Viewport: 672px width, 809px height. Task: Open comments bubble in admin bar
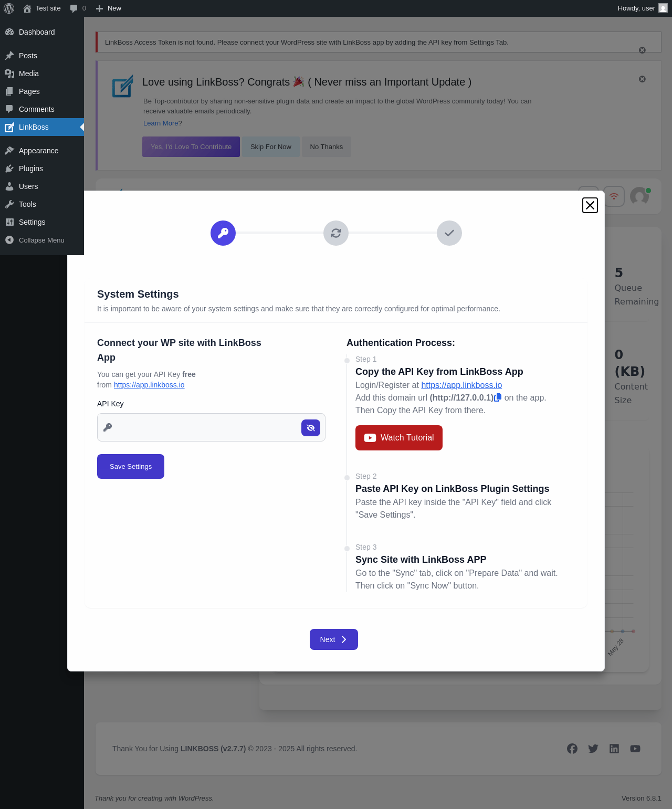[x=78, y=8]
